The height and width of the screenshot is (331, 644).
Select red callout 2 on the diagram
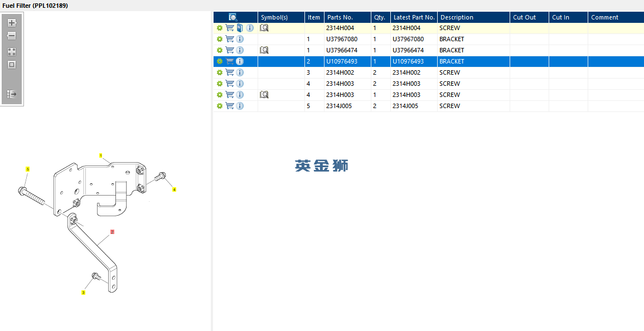[112, 232]
